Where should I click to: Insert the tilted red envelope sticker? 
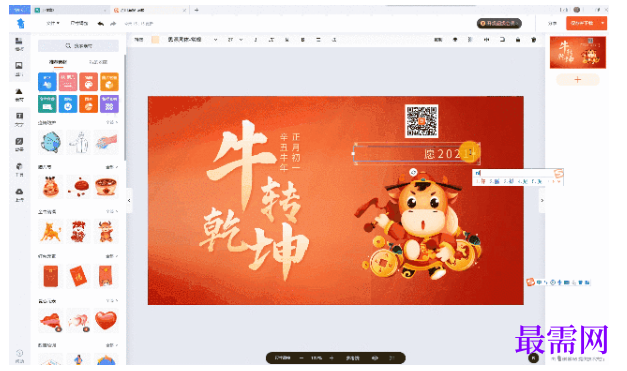tap(78, 276)
